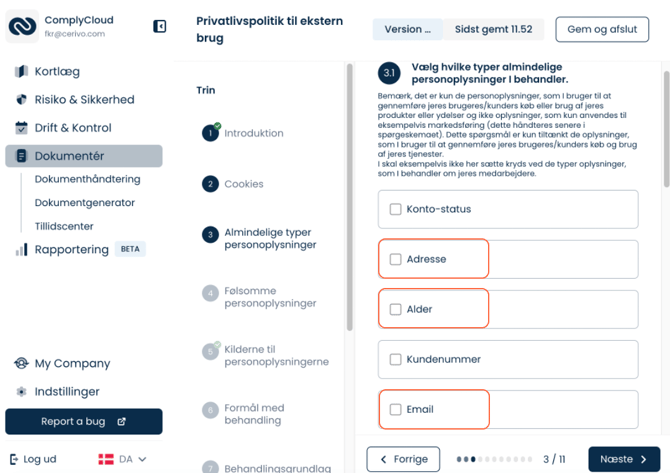Check the Konto-status checkbox
The image size is (670, 473).
pos(396,210)
